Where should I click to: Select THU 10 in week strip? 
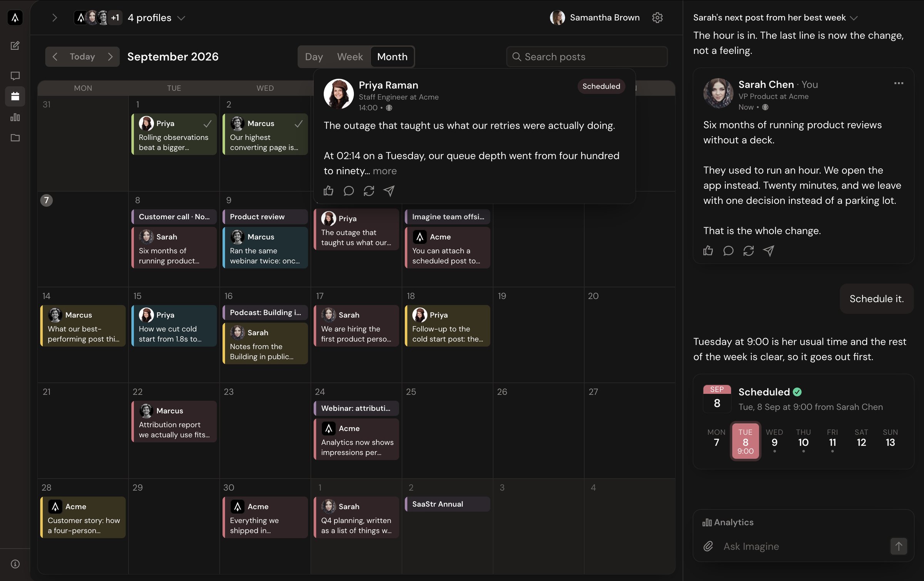point(803,440)
